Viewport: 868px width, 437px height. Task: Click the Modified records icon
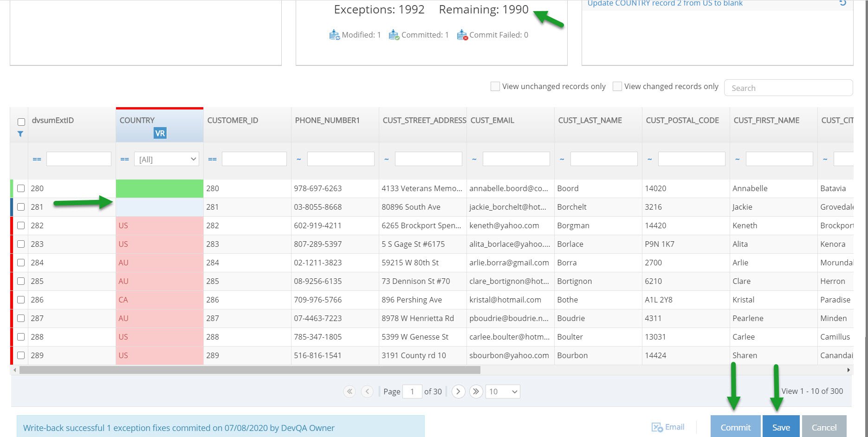tap(334, 35)
